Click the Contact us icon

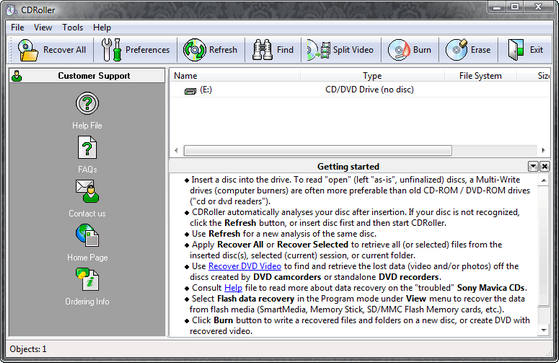point(87,191)
